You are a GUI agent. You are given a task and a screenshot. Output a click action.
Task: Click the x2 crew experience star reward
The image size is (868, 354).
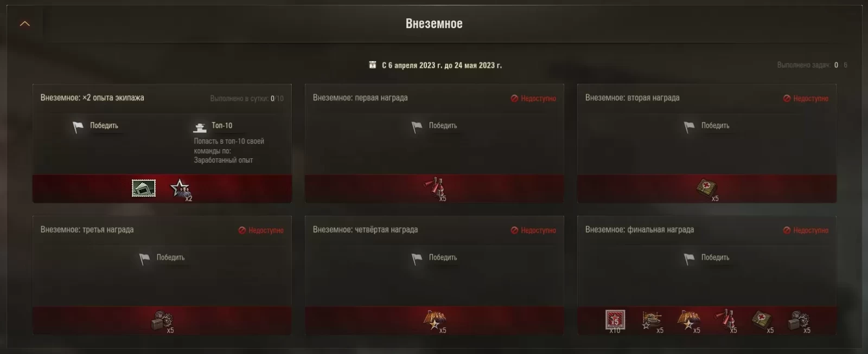181,189
